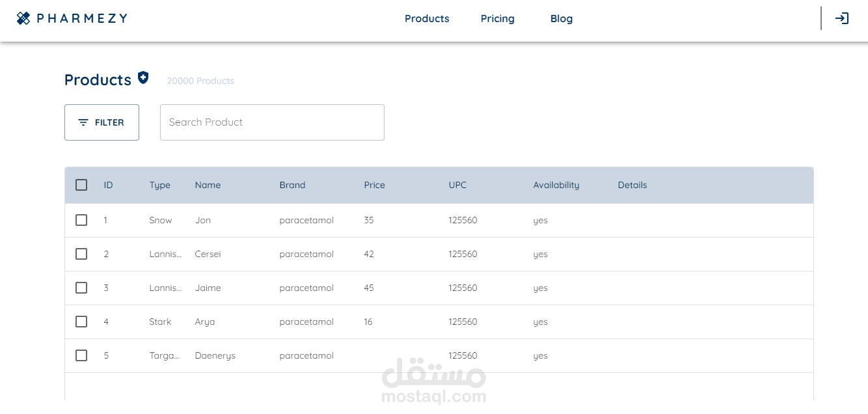Check the Daenerys row checkbox
Image resolution: width=868 pixels, height=414 pixels.
click(x=81, y=355)
